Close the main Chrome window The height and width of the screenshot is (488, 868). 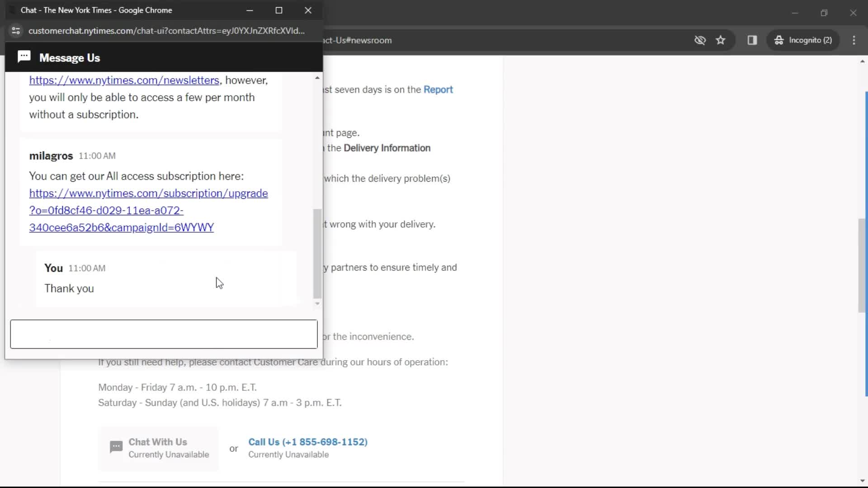853,13
